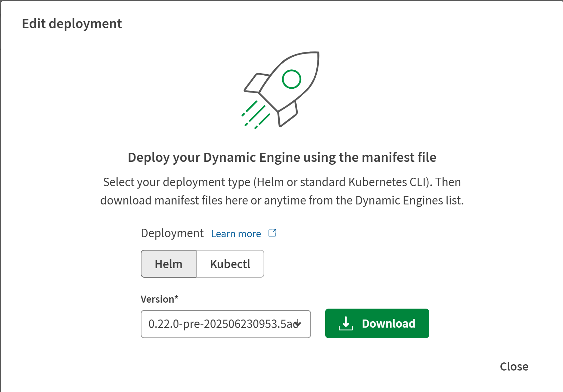Click the Edit deployment dialog title

point(72,24)
